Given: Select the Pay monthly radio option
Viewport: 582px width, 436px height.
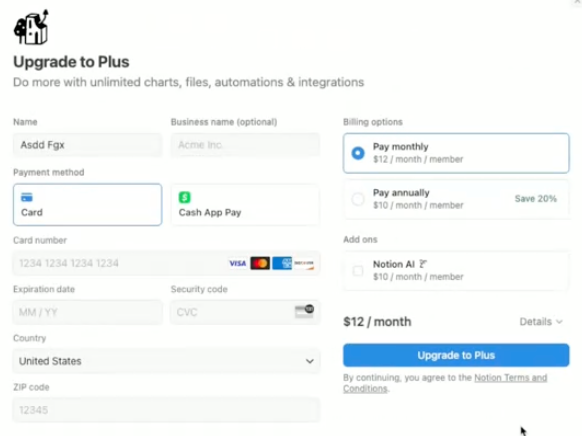Looking at the screenshot, I should pos(358,153).
